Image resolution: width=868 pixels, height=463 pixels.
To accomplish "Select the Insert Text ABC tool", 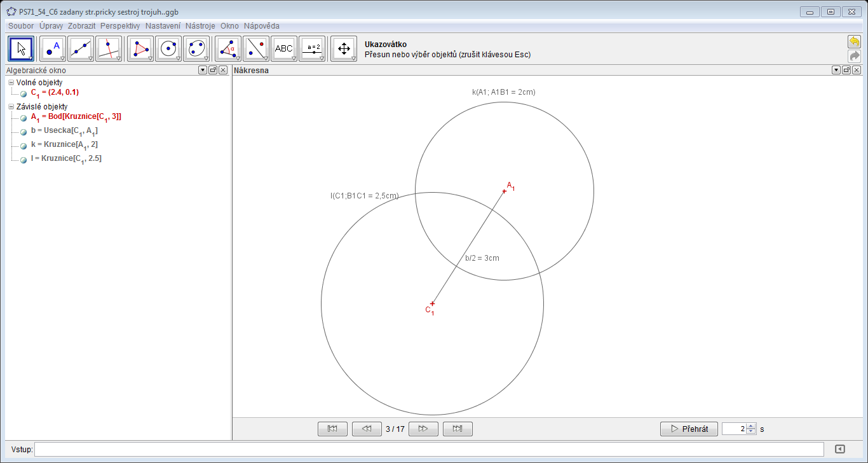I will tap(284, 48).
